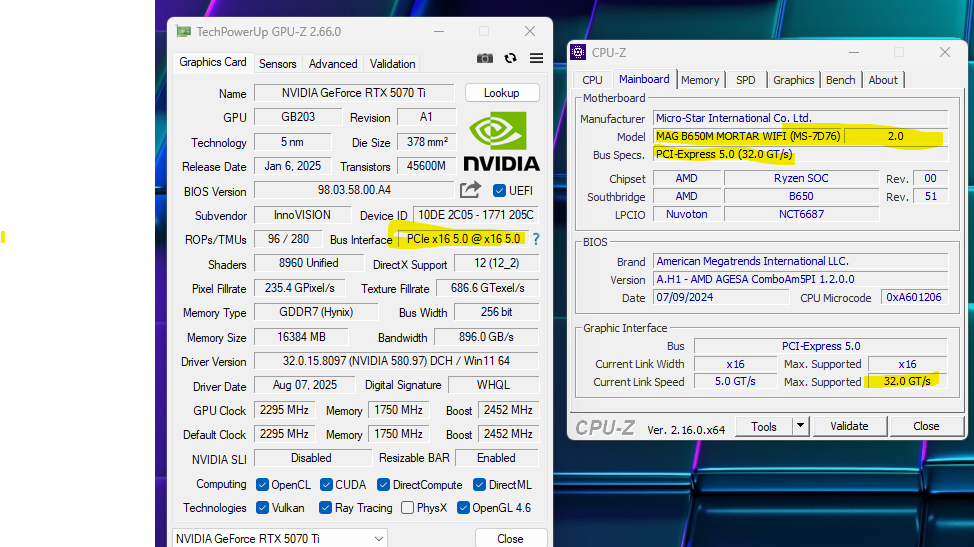Toggle the OpenGL 4.6 checkbox
Screen dimensions: 974x547
click(463, 508)
